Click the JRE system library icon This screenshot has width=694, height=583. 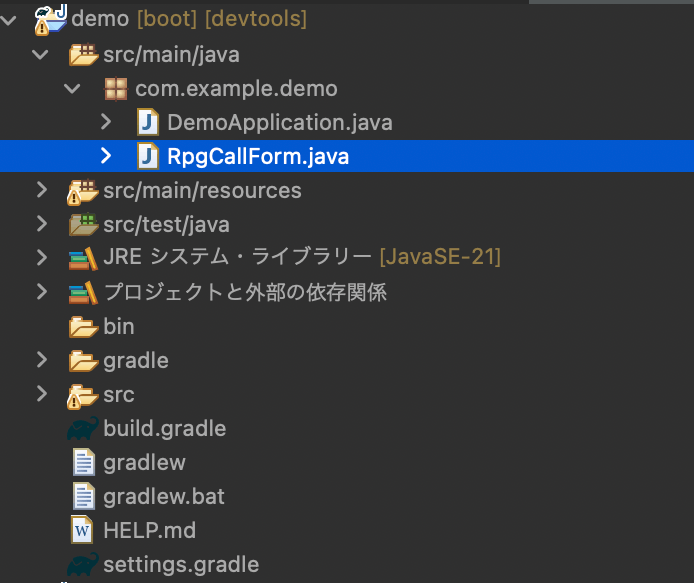(83, 259)
